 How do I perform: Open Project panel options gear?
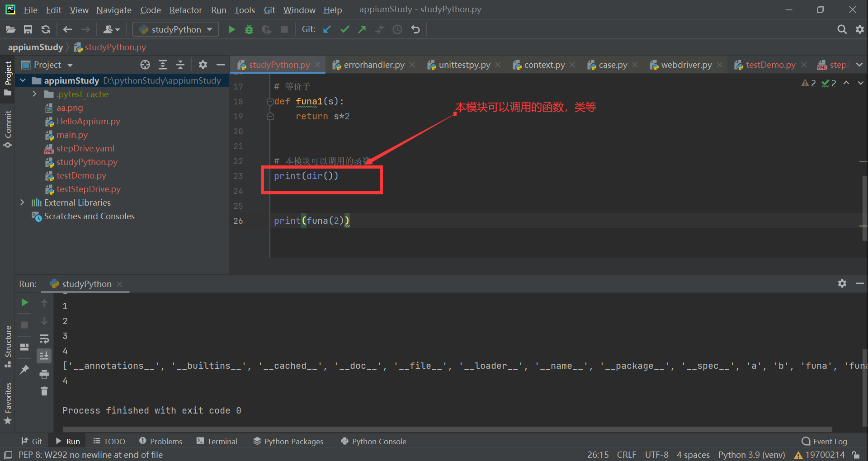[x=203, y=65]
